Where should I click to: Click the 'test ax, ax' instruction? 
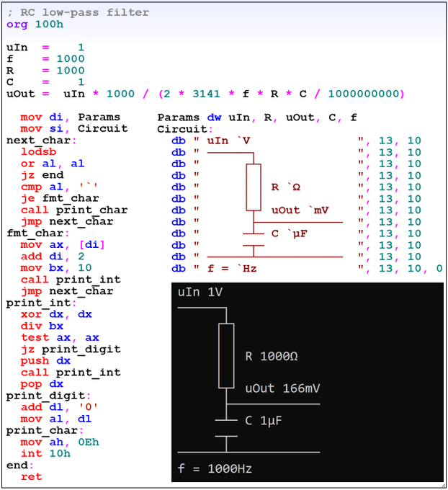tap(60, 338)
